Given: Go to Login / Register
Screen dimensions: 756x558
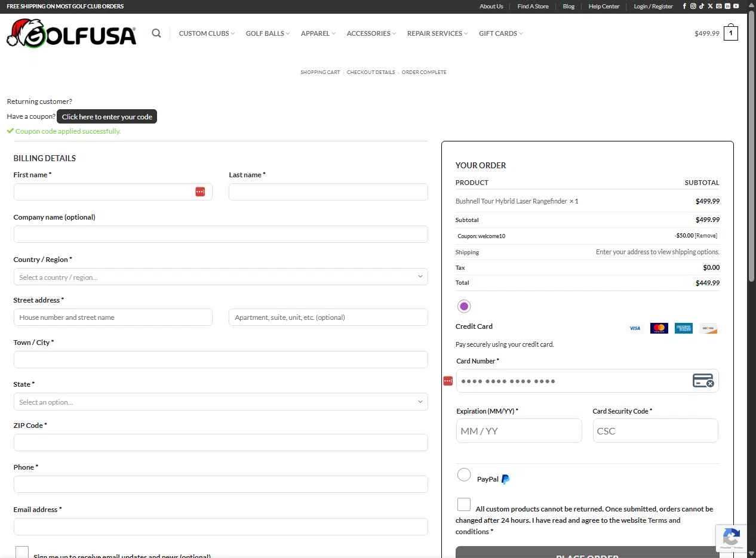Looking at the screenshot, I should tap(653, 7).
